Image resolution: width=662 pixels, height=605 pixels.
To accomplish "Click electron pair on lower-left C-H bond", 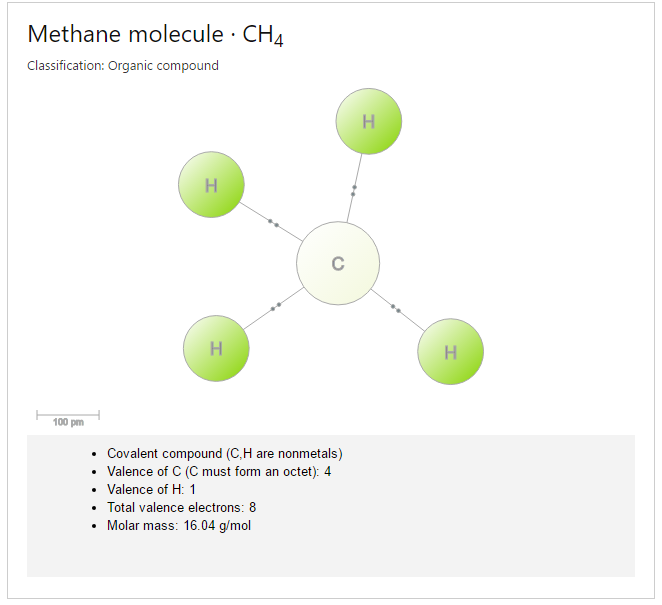I will point(276,307).
